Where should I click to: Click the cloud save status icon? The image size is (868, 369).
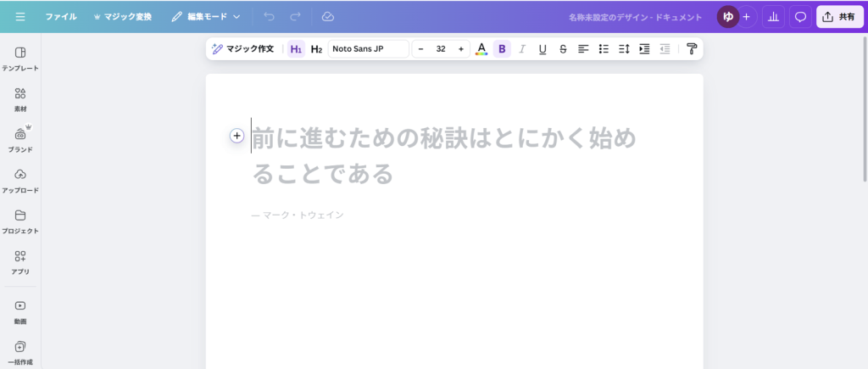point(328,16)
